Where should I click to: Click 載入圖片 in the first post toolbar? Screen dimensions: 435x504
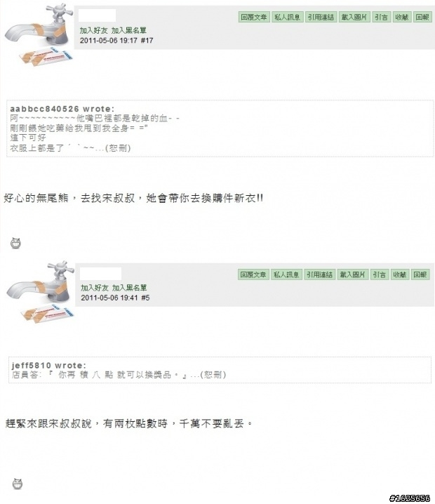pos(354,17)
